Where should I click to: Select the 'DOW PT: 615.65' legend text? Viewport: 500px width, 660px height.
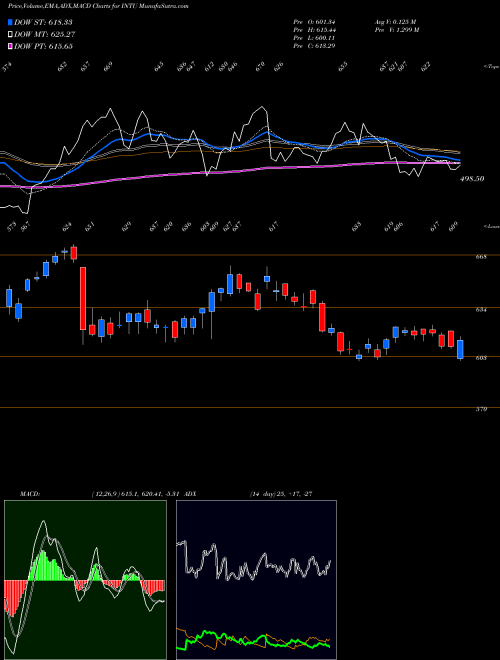[43, 46]
